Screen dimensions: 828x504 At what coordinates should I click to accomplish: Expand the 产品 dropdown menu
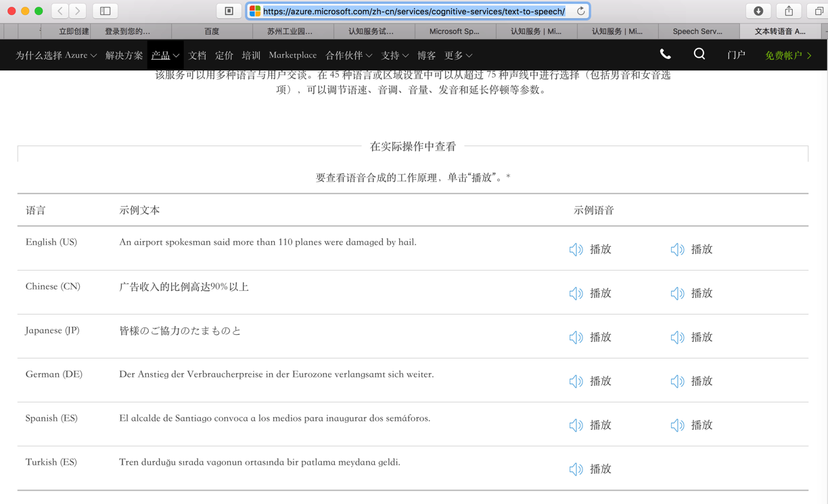[165, 55]
